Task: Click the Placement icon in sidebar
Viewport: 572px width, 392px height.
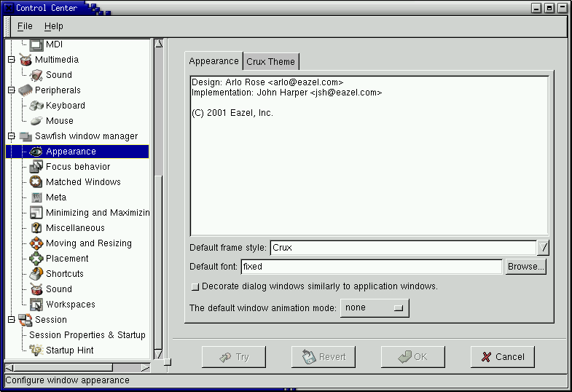Action: pos(36,259)
